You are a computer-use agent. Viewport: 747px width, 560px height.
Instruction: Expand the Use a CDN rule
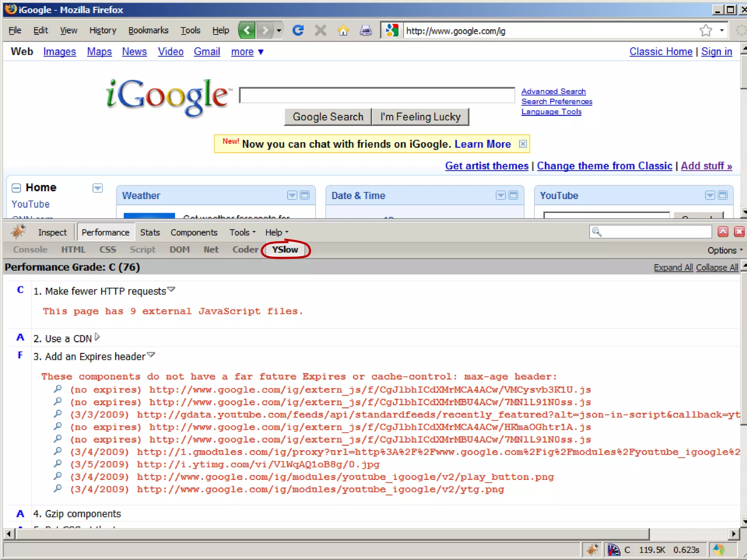click(x=97, y=337)
